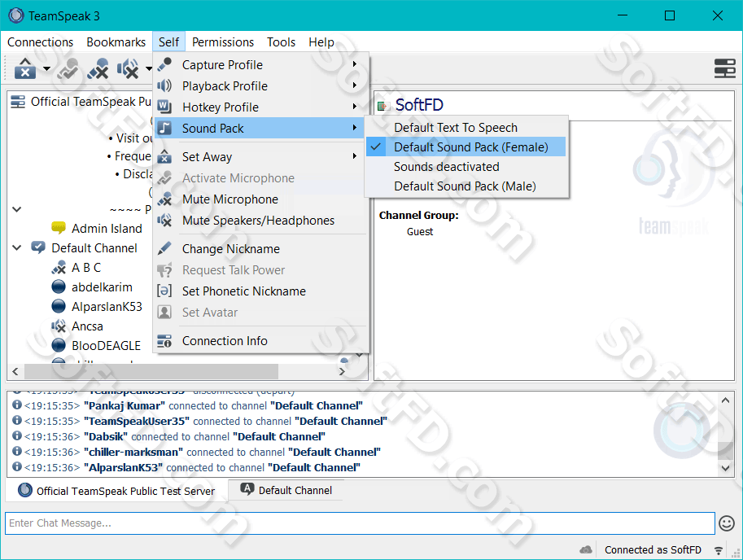Click the channel tree horizontal scrollbar
Screen dimensions: 743x560
[151, 371]
